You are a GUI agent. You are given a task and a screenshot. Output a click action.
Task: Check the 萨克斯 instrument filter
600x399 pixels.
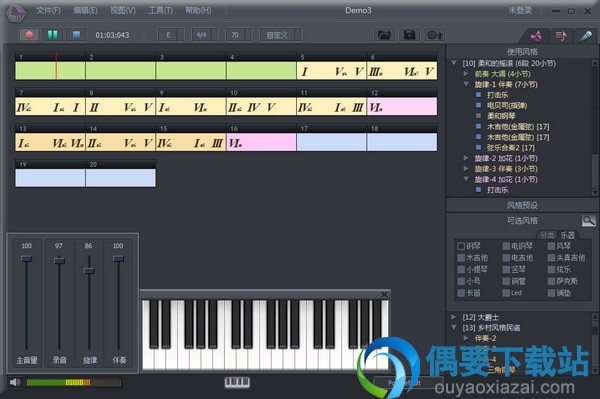point(551,281)
